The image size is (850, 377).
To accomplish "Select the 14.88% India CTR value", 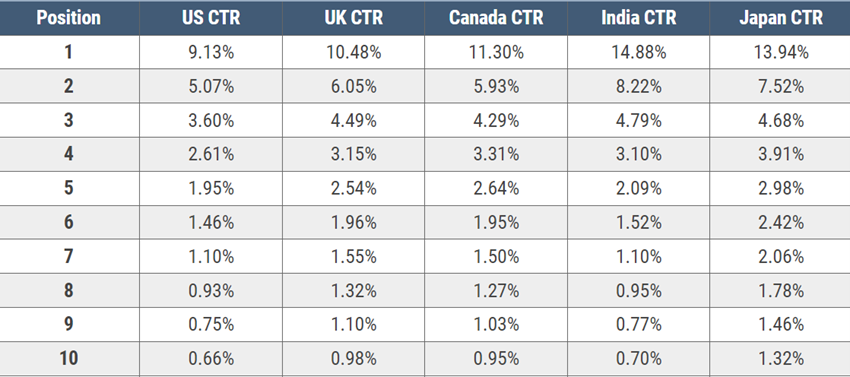I will click(639, 53).
